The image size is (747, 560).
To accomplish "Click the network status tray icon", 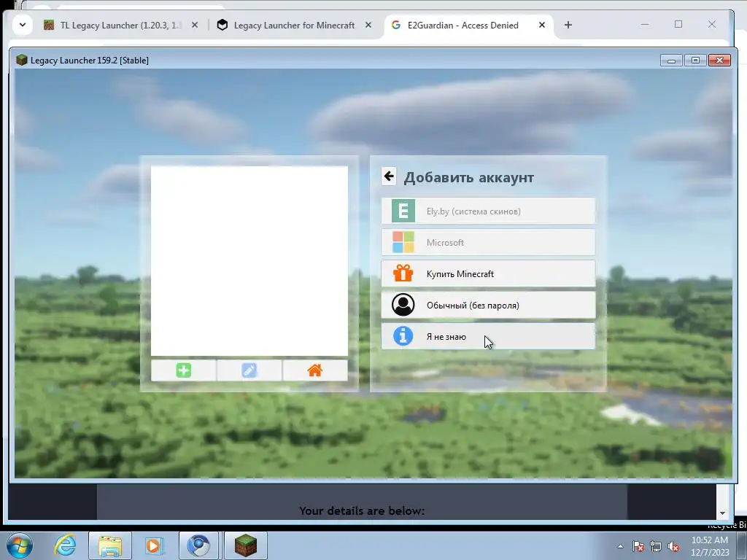I will [x=656, y=546].
